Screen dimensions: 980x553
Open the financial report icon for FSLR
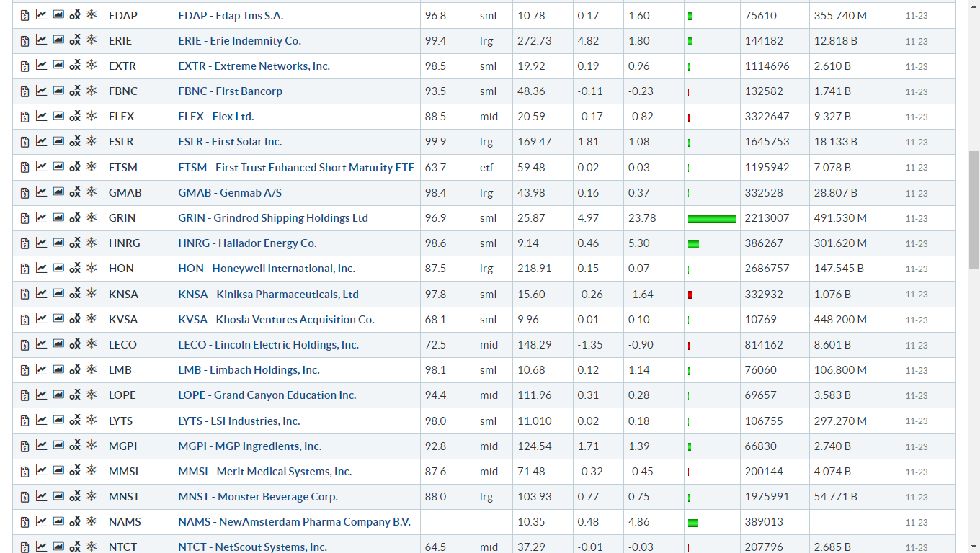24,142
